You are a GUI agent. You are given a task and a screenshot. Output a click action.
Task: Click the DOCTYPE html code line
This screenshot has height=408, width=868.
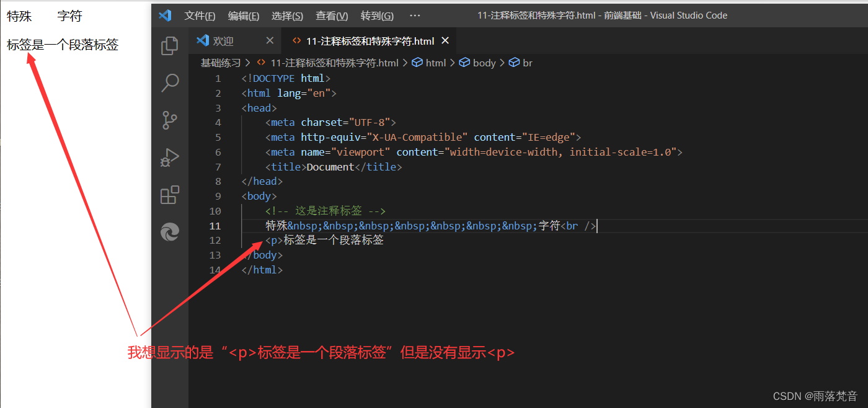[286, 79]
